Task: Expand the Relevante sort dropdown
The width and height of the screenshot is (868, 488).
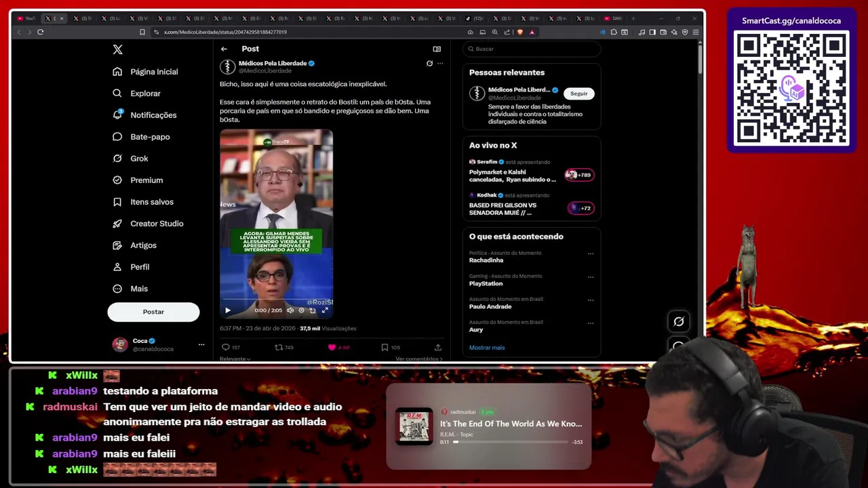Action: tap(235, 359)
